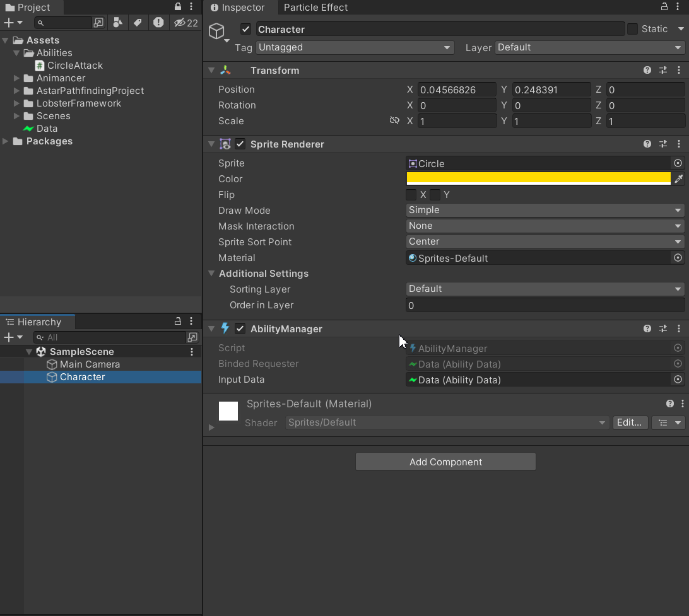
Task: Lock the Inspector panel
Action: tap(664, 6)
